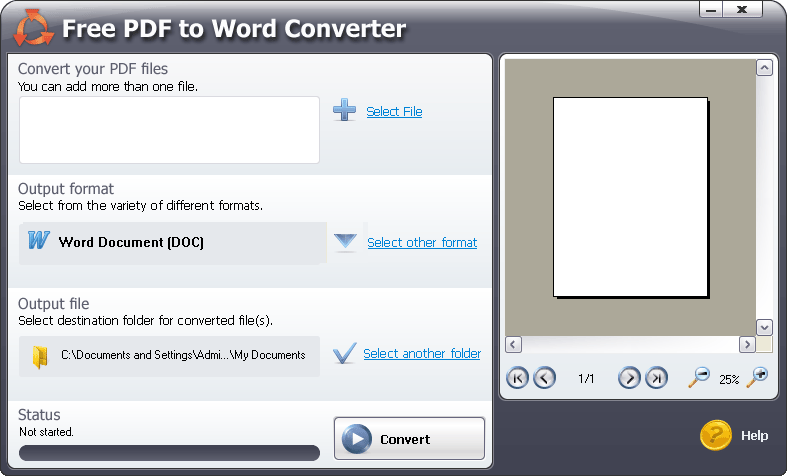Click the preview scroll down arrow

[764, 327]
